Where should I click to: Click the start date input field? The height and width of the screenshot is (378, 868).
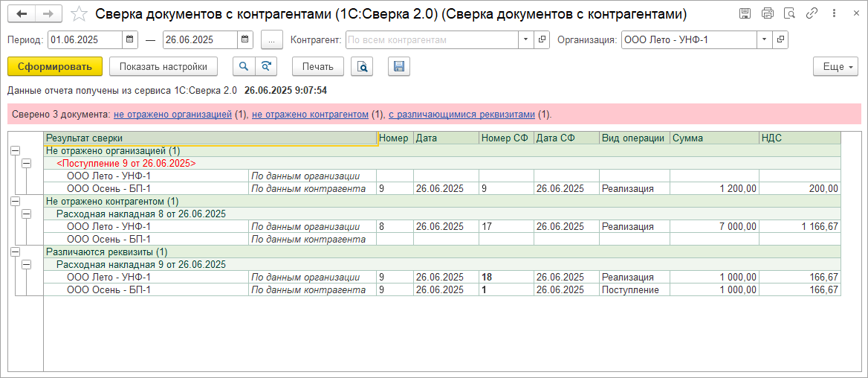tap(85, 39)
